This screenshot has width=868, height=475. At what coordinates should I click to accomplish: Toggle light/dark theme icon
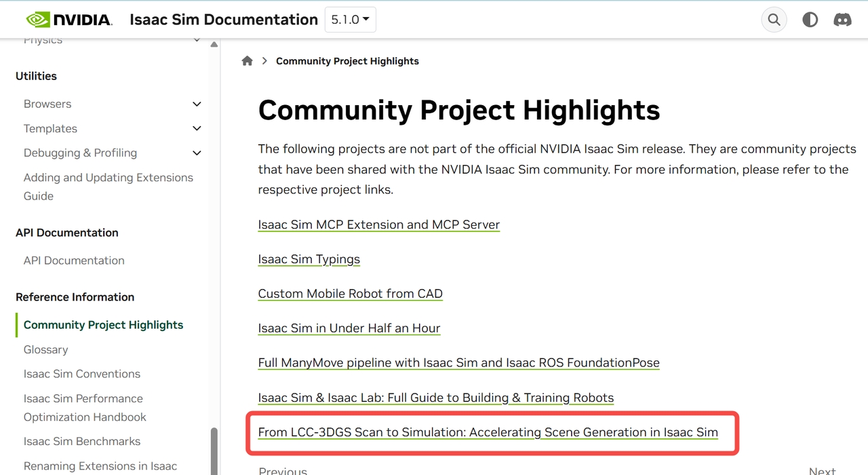[x=810, y=20]
